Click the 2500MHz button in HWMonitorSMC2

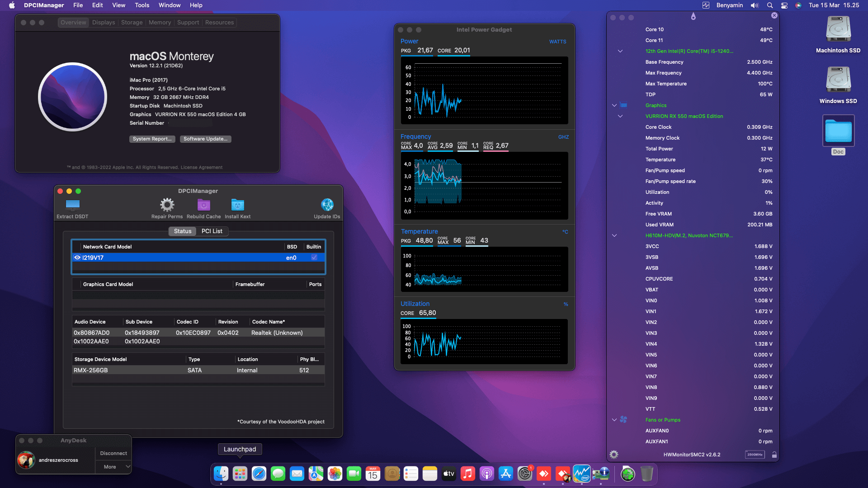point(755,455)
